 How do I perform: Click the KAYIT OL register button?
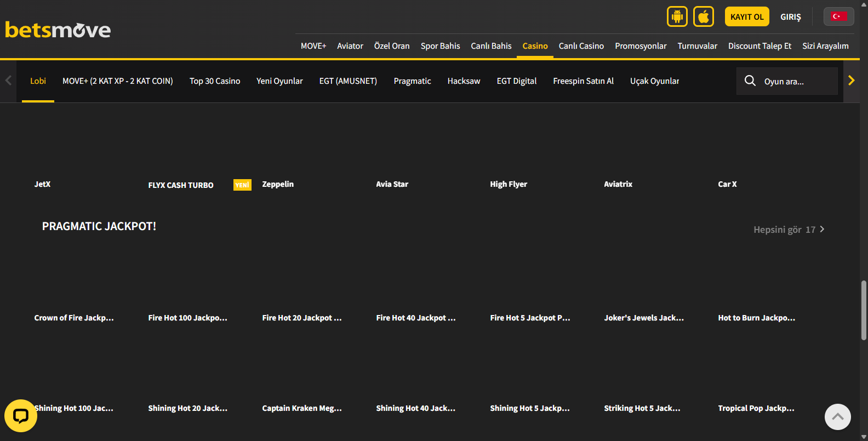pos(746,16)
